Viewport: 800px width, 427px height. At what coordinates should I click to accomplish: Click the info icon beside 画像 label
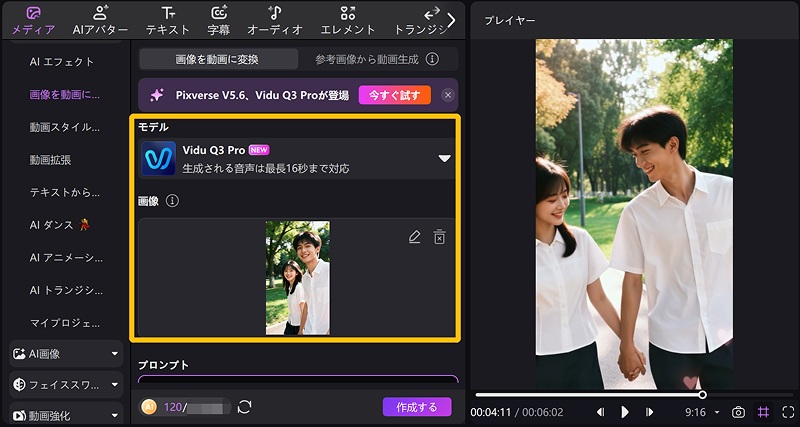pyautogui.click(x=172, y=201)
